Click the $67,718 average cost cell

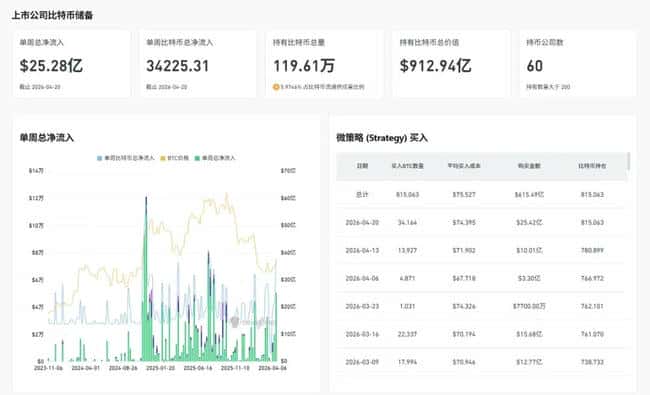point(464,278)
